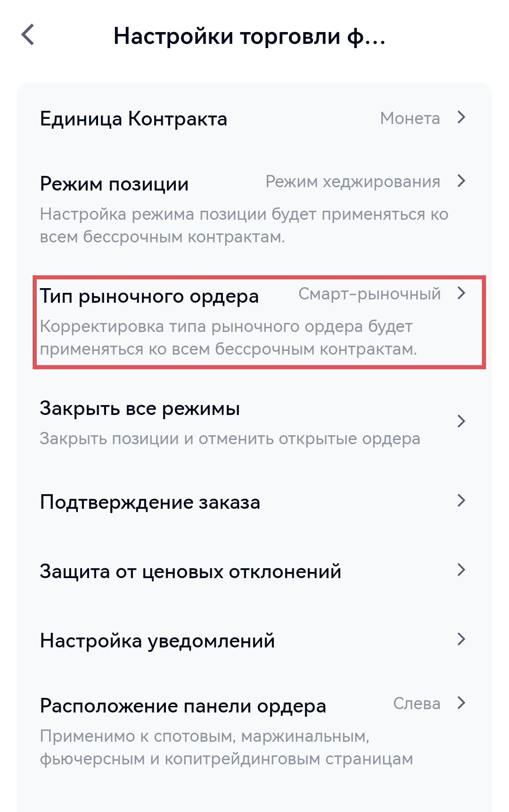Viewport: 509px width, 812px height.
Task: Open Расположение панели ордера setting
Action: coord(183,706)
